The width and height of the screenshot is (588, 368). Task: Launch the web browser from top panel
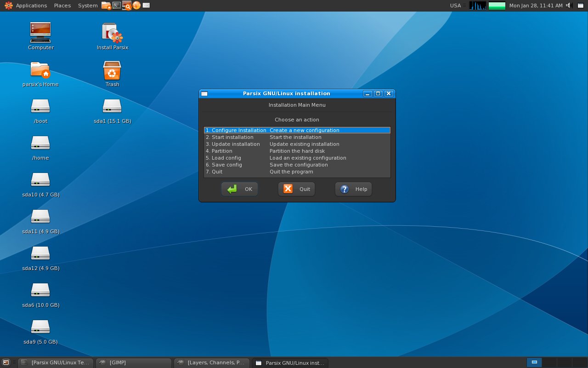coord(136,6)
